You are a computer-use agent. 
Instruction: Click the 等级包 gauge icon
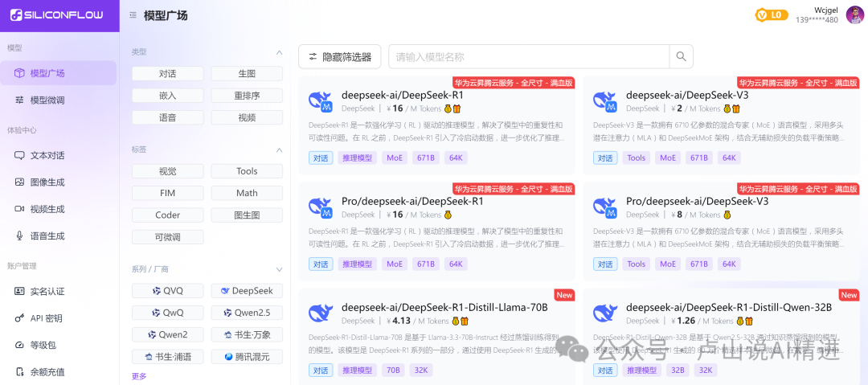pyautogui.click(x=19, y=345)
